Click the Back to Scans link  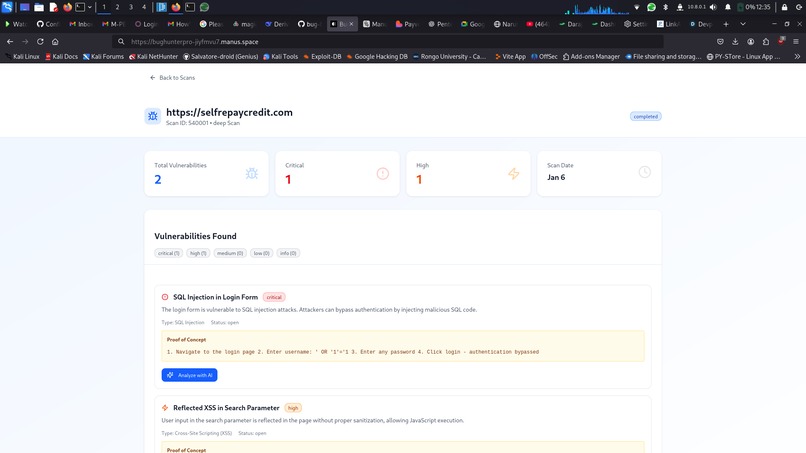[x=172, y=78]
